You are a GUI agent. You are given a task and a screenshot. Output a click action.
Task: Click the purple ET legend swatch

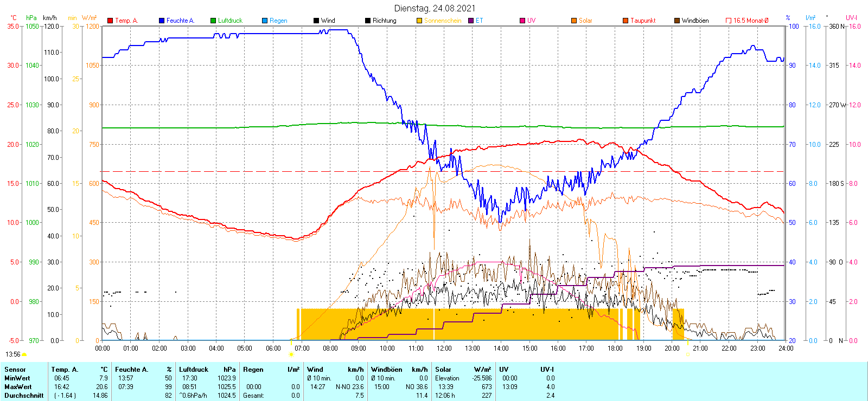(x=471, y=21)
